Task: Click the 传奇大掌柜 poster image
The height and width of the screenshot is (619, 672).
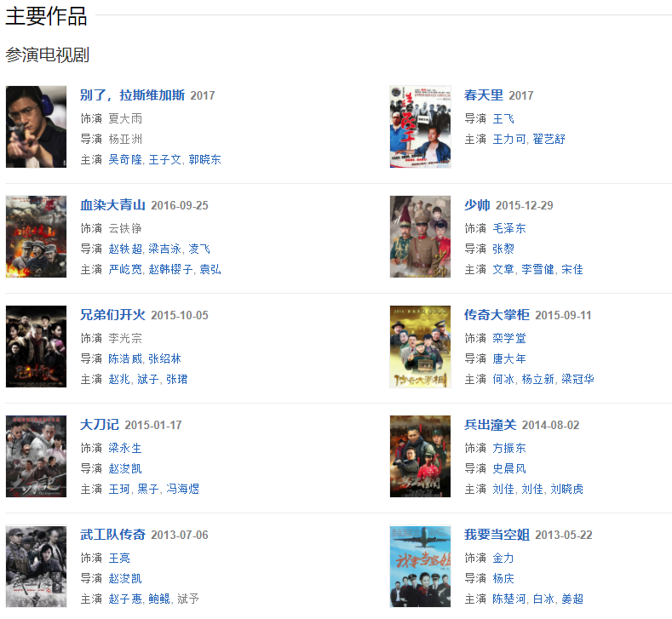Action: [x=420, y=347]
